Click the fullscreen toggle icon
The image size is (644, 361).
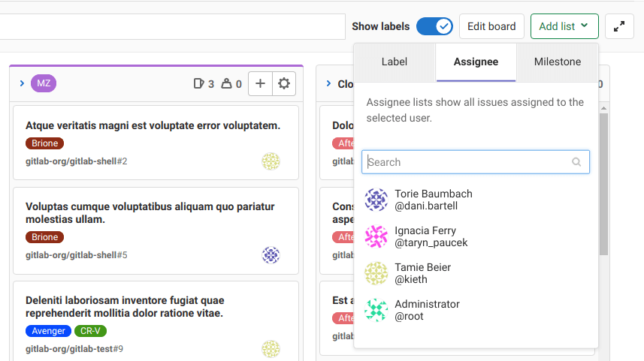tap(619, 26)
